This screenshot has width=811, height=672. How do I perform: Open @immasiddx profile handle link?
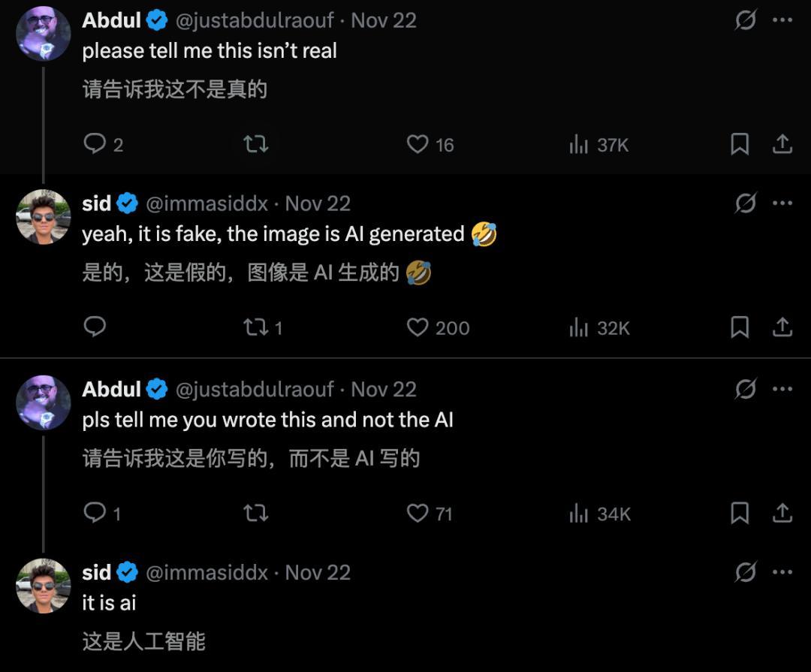click(x=207, y=203)
